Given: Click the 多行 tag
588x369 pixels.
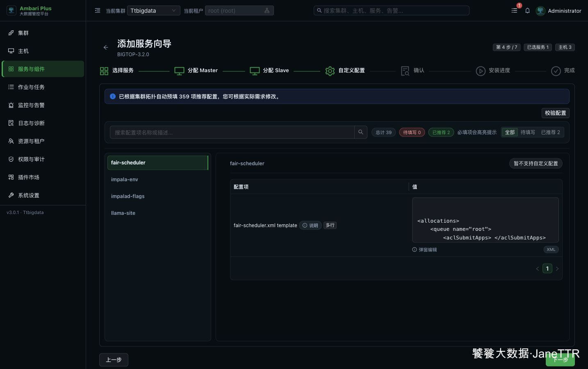Looking at the screenshot, I should point(330,225).
